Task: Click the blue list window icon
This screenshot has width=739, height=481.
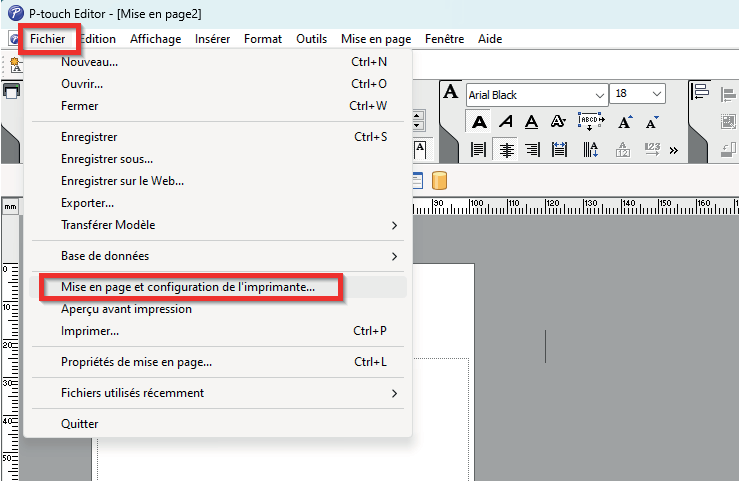Action: 418,181
